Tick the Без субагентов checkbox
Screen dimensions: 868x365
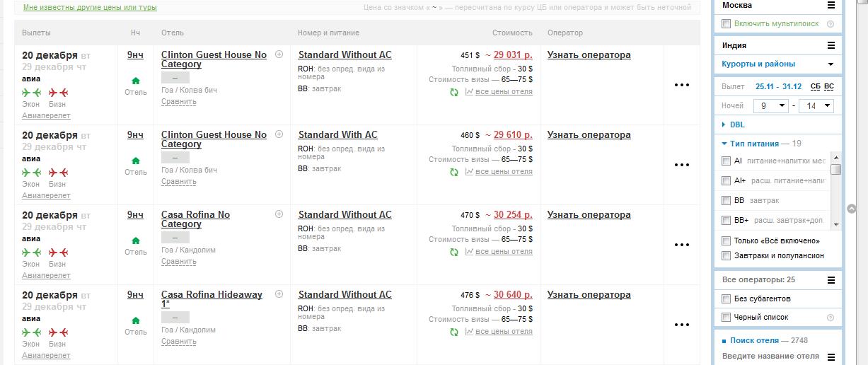(726, 299)
